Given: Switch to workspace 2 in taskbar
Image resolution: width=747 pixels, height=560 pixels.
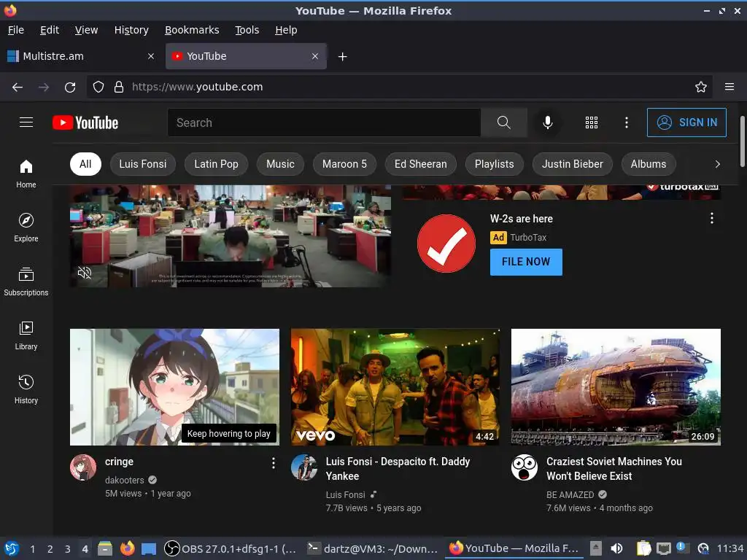Looking at the screenshot, I should tap(50, 549).
